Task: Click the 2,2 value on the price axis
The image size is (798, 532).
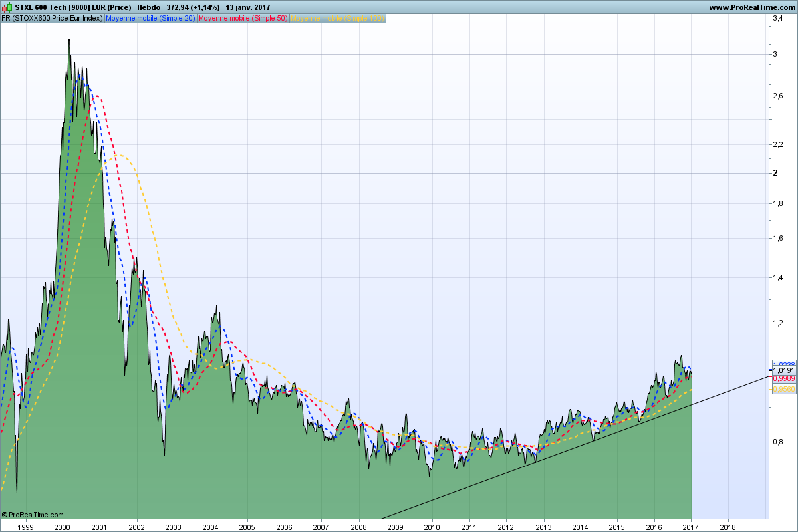Action: coord(777,144)
